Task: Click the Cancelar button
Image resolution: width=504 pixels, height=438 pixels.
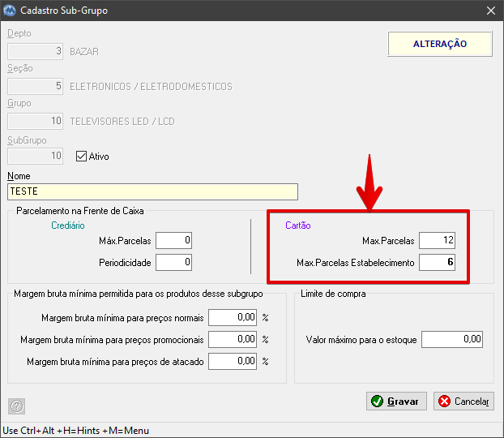Action: (x=463, y=401)
